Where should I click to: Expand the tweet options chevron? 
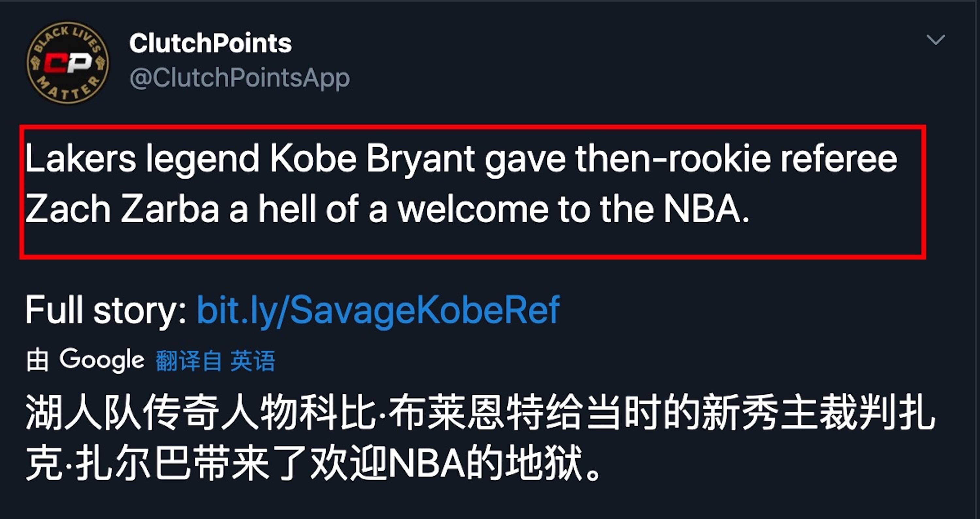point(936,39)
